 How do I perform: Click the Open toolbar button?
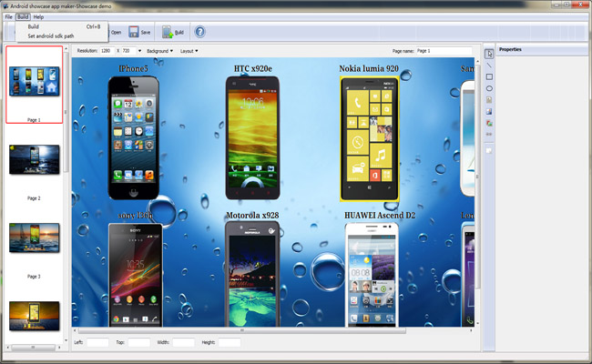click(116, 33)
